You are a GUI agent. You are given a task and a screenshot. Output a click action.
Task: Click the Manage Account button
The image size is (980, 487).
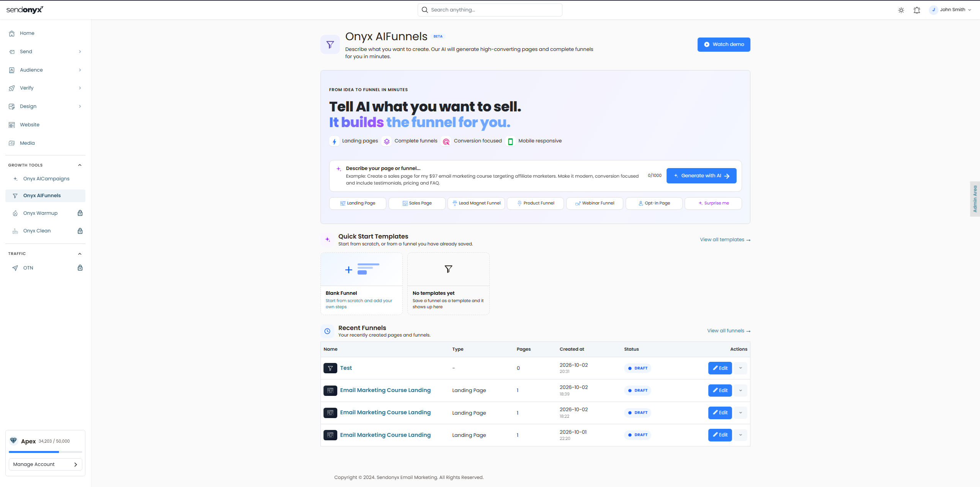tap(45, 464)
